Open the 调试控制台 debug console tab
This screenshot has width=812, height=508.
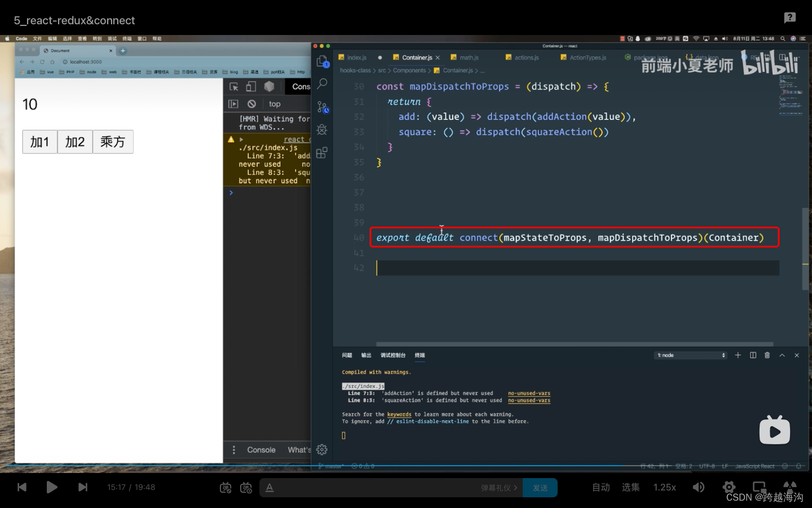pyautogui.click(x=393, y=355)
